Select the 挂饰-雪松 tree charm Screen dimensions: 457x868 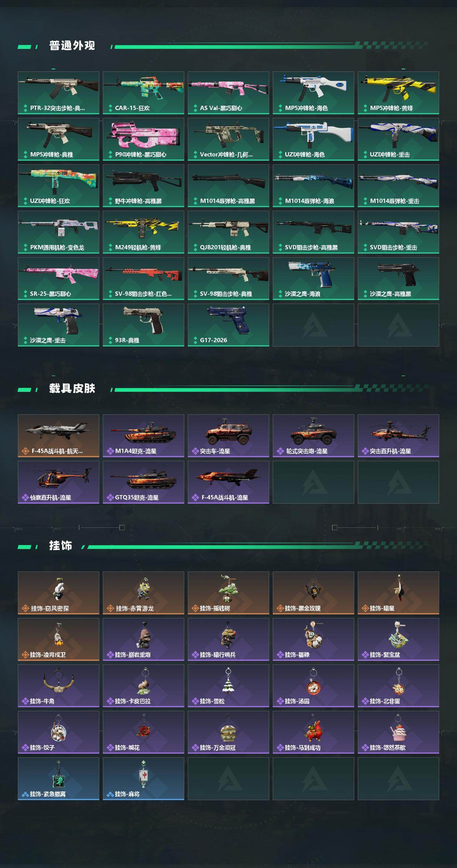tap(228, 686)
